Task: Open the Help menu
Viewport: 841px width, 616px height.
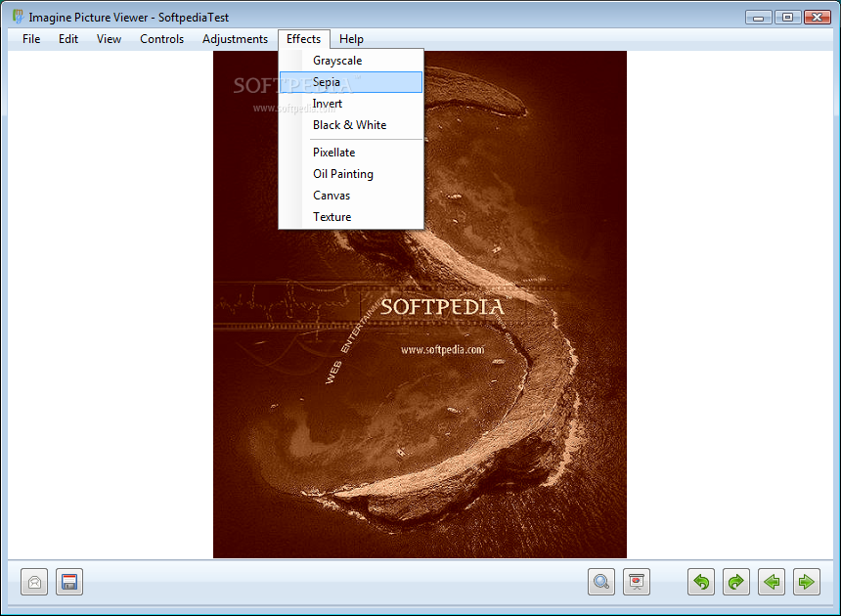Action: coord(351,39)
